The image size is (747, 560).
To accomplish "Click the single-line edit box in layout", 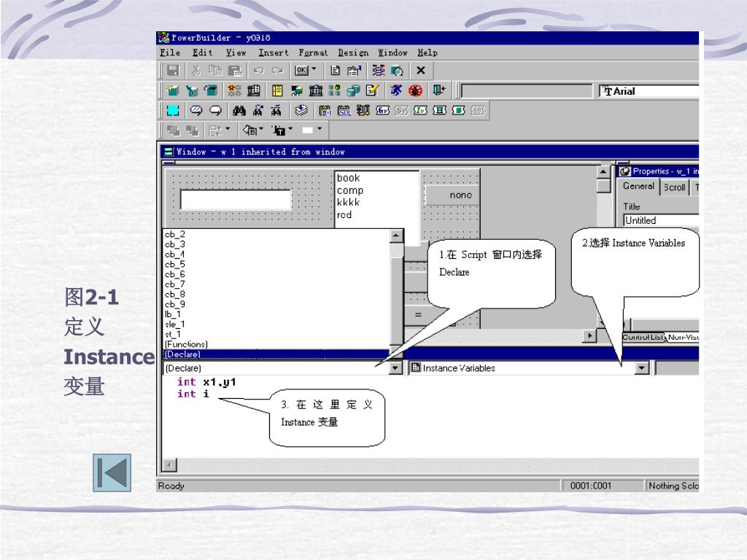I will pyautogui.click(x=236, y=200).
